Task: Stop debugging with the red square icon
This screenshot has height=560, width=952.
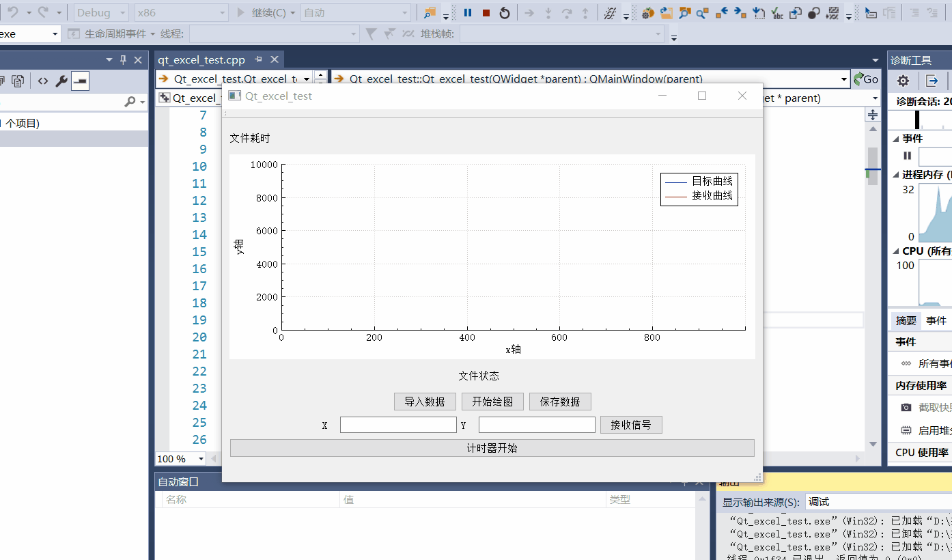Action: click(486, 13)
